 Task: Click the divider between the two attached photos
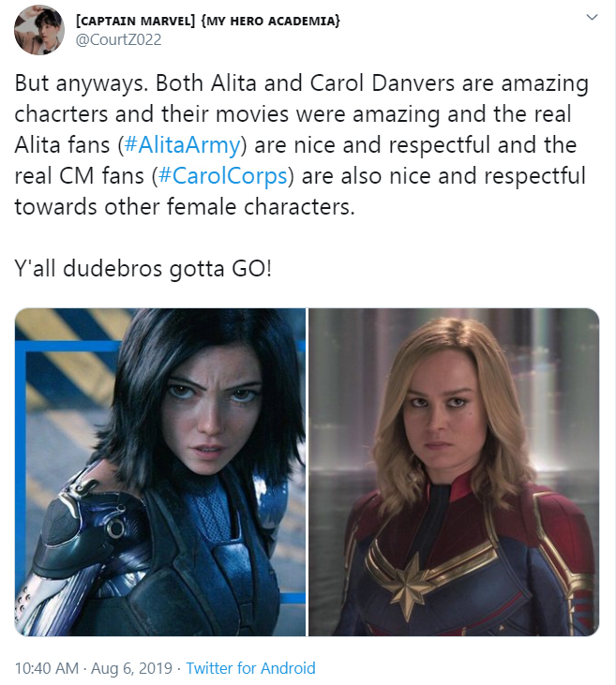click(307, 471)
